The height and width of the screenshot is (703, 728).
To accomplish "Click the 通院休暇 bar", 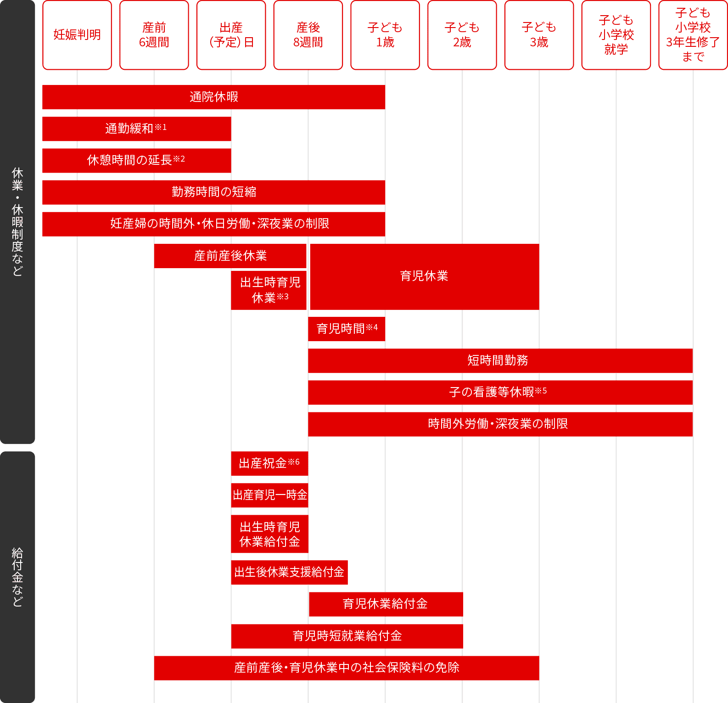I will coord(214,97).
